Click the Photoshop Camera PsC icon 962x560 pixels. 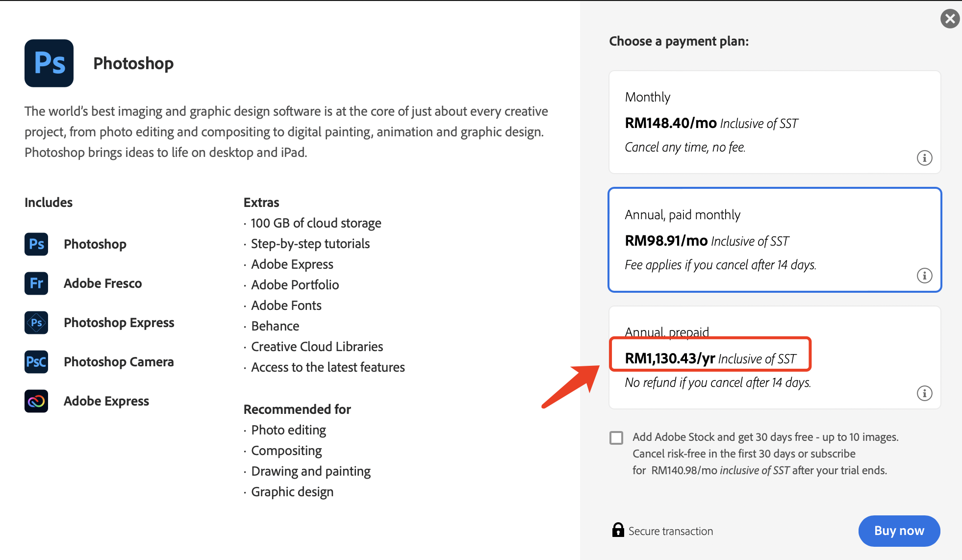36,362
